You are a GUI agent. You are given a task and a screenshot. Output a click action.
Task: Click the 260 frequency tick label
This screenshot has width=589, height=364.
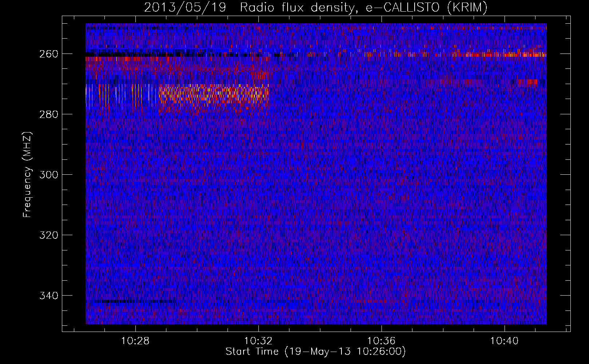tap(49, 54)
